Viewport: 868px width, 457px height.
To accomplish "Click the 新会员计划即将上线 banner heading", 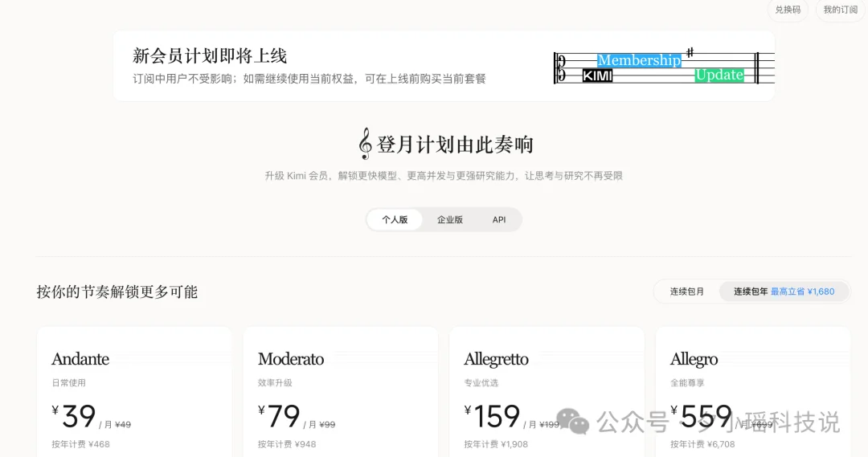I will pyautogui.click(x=209, y=56).
